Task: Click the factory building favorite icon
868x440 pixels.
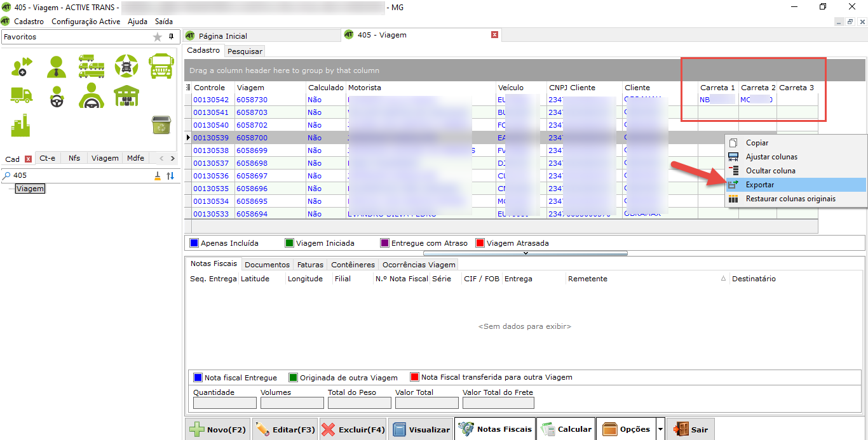Action: pyautogui.click(x=21, y=125)
